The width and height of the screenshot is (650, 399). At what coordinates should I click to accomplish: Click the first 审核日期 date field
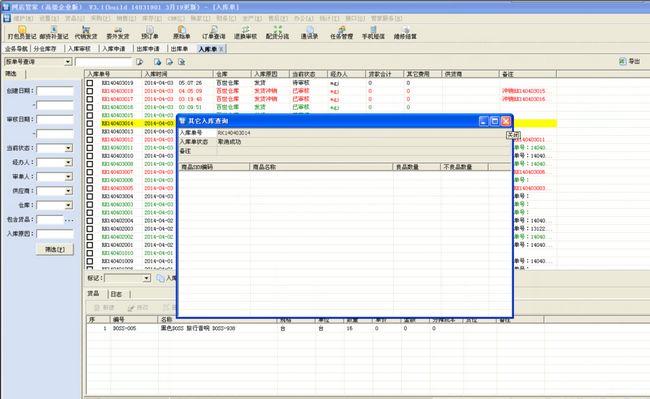[x=55, y=119]
